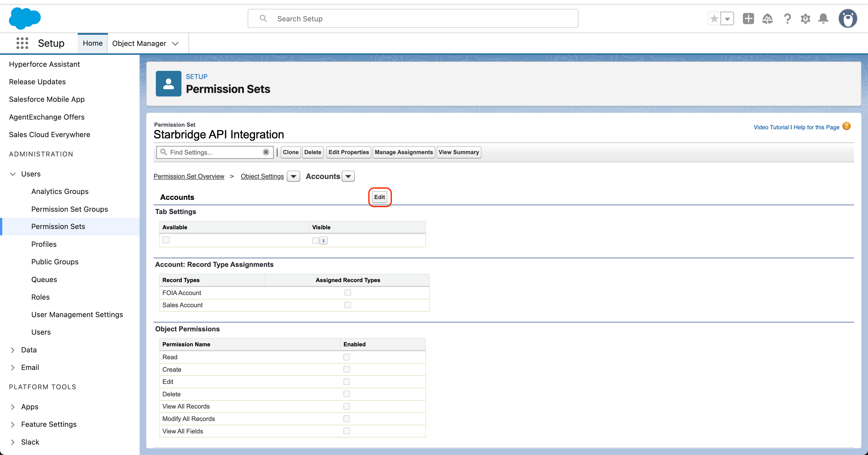Select Roles in the sidebar

pyautogui.click(x=40, y=297)
